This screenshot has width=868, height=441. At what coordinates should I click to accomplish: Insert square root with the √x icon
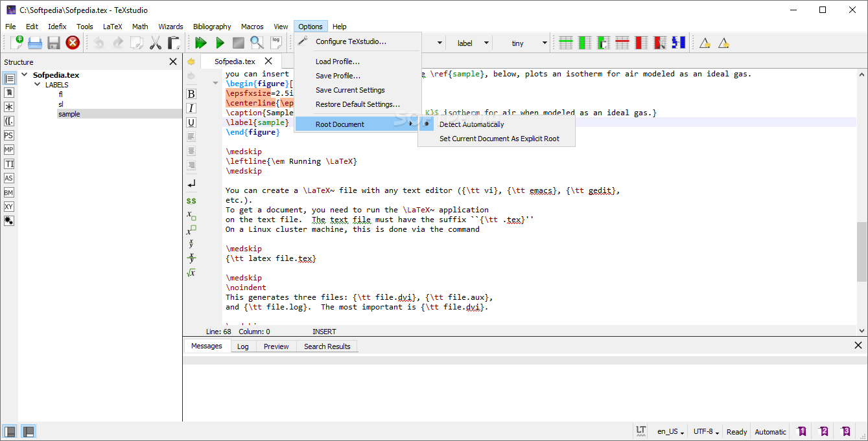tap(191, 273)
